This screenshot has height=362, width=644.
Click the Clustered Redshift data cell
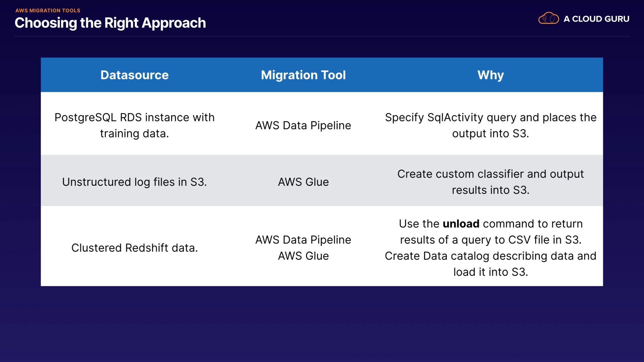(134, 248)
